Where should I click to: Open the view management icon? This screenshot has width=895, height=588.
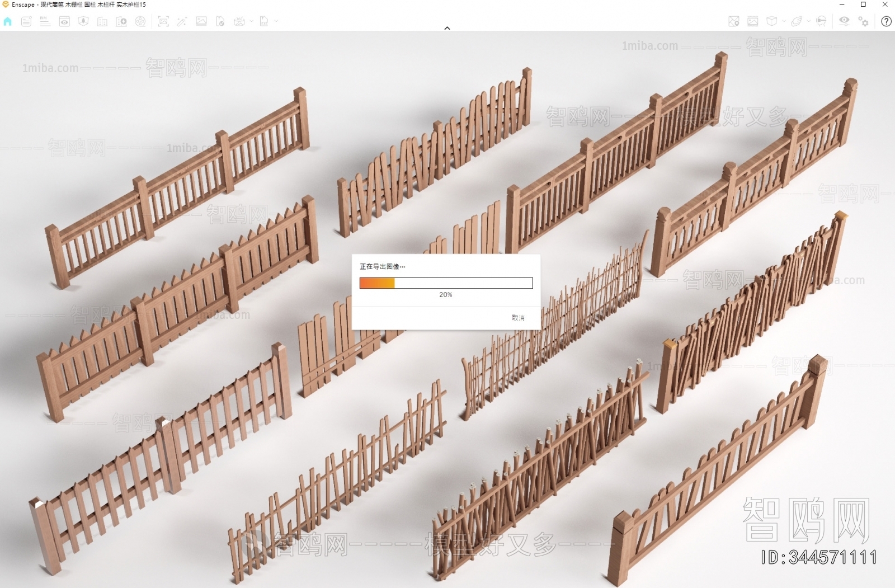click(x=64, y=22)
